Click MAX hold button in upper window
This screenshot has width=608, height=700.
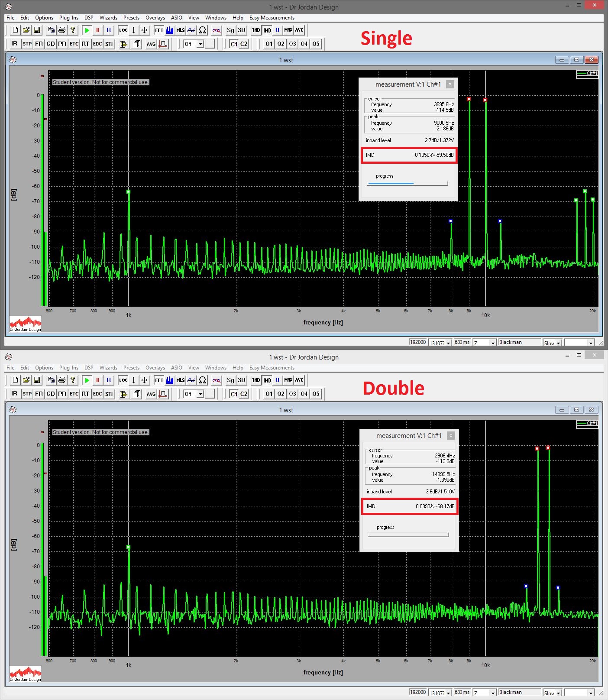[x=288, y=30]
